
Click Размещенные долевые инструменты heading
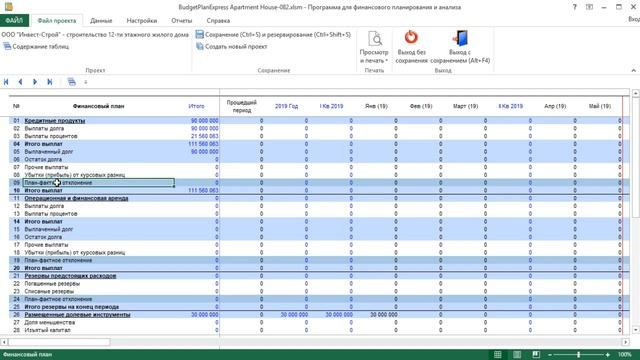click(77, 314)
